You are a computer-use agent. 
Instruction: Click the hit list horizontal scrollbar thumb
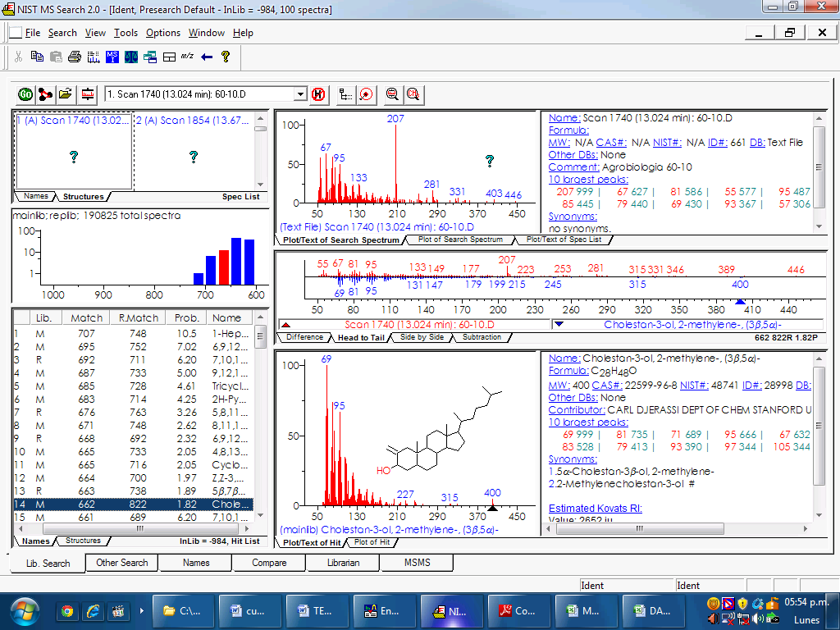pos(139,529)
